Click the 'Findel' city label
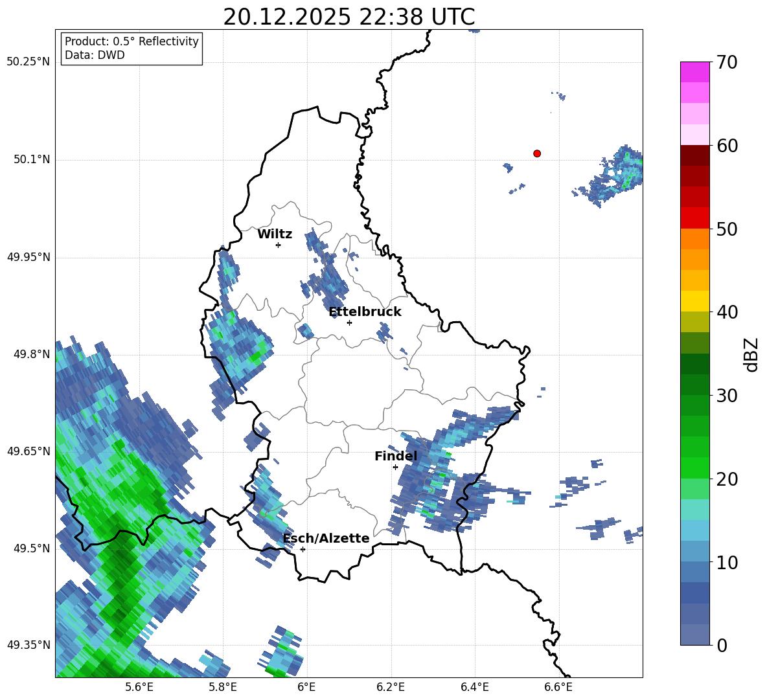This screenshot has height=700, width=767. (x=396, y=456)
